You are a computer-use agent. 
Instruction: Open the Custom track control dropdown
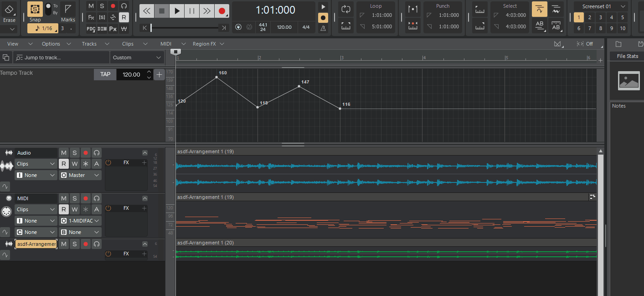click(137, 57)
